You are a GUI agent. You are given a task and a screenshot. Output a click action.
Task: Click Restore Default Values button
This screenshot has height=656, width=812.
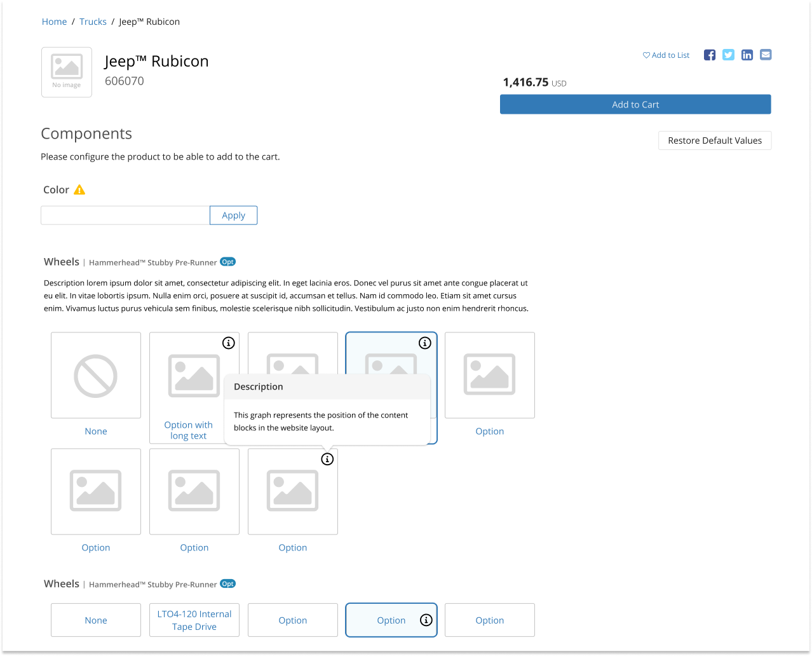point(715,140)
